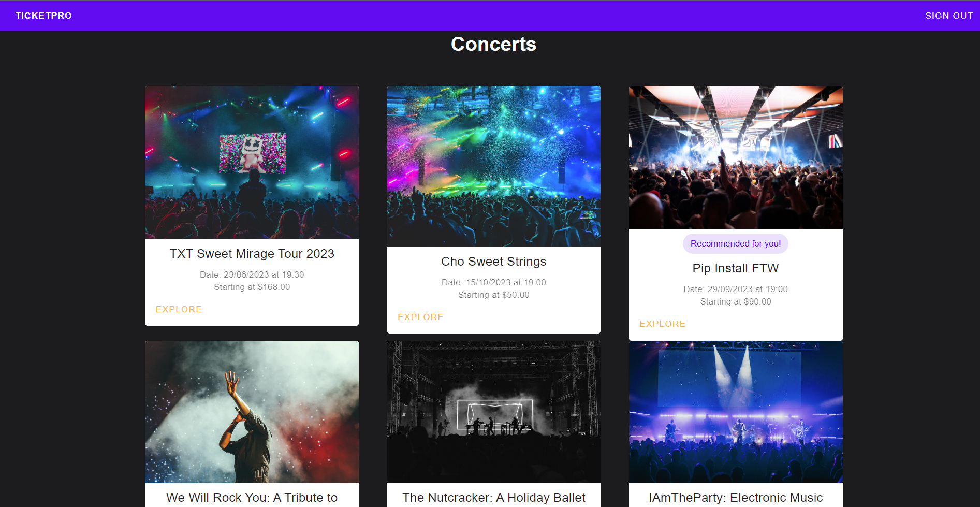Screen dimensions: 980x507
Task: Click the Concerts page heading
Action: [x=493, y=44]
